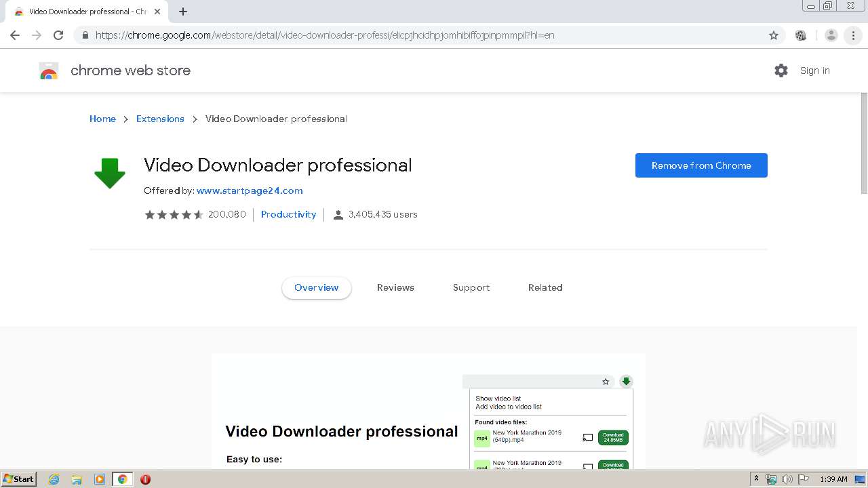Sign in to the Chrome Web Store
The height and width of the screenshot is (488, 868).
pyautogui.click(x=814, y=70)
